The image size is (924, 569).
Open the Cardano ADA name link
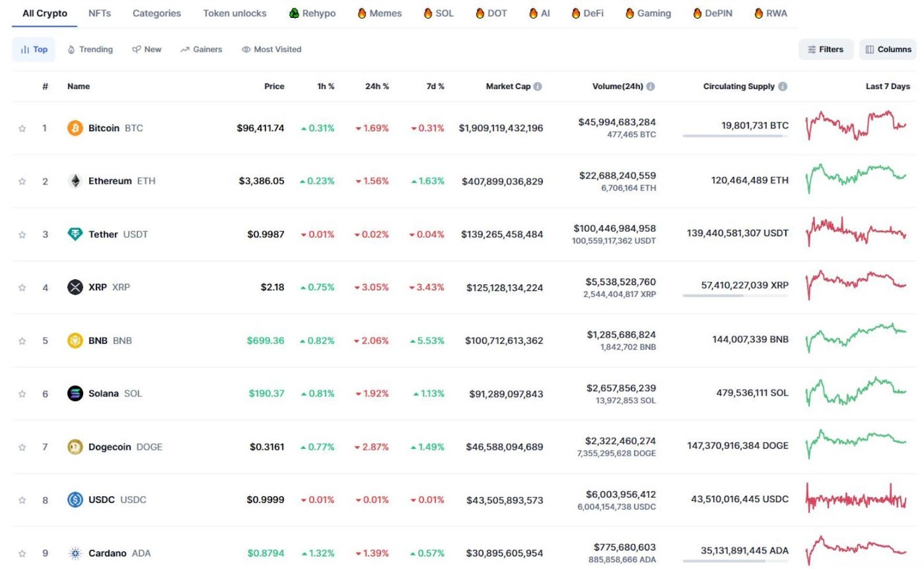click(x=120, y=553)
